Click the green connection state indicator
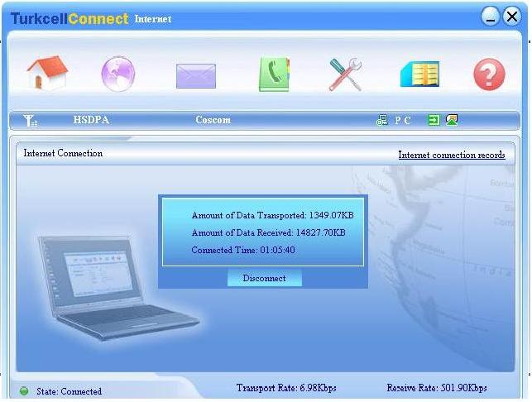The height and width of the screenshot is (402, 532). (x=24, y=391)
